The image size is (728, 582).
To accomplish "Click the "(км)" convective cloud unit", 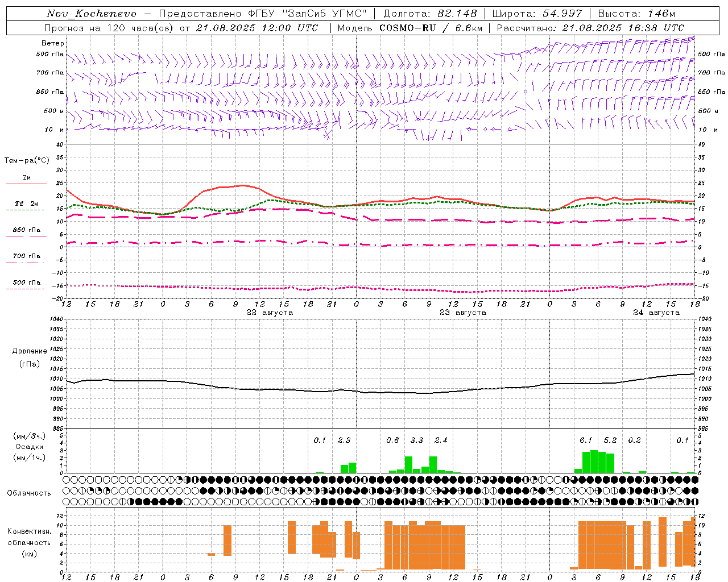I will (30, 554).
